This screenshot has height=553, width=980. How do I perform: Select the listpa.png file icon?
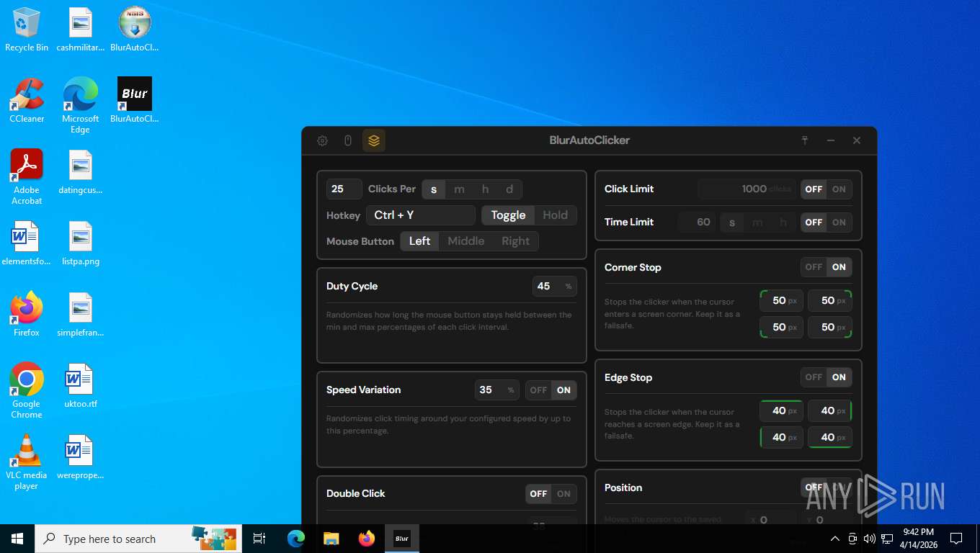click(x=81, y=243)
